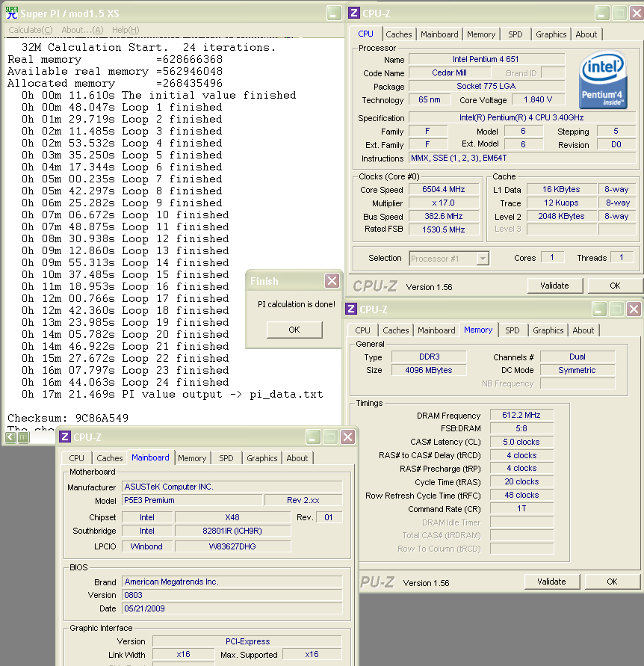Close the top CPU-Z CPU window
644x666 pixels.
(x=637, y=13)
